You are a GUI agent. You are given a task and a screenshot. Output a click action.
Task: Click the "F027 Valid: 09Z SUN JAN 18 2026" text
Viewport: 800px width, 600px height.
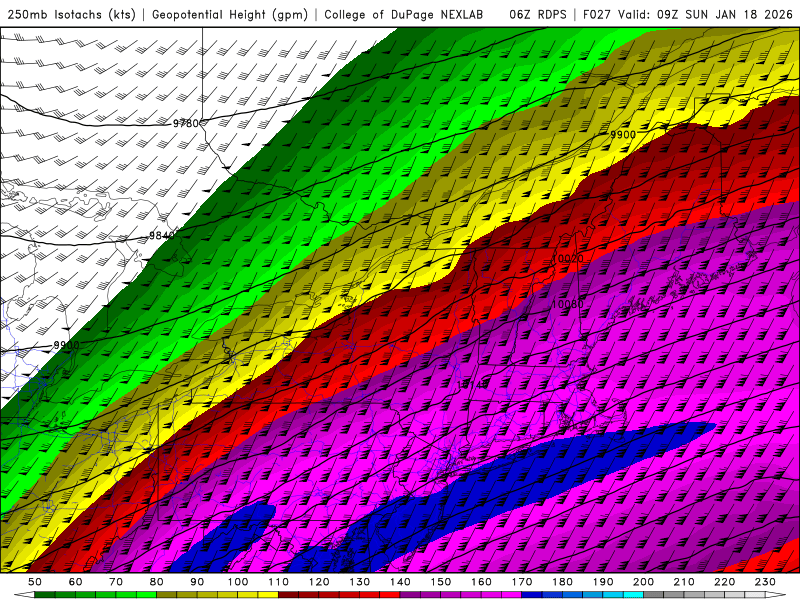pos(688,14)
